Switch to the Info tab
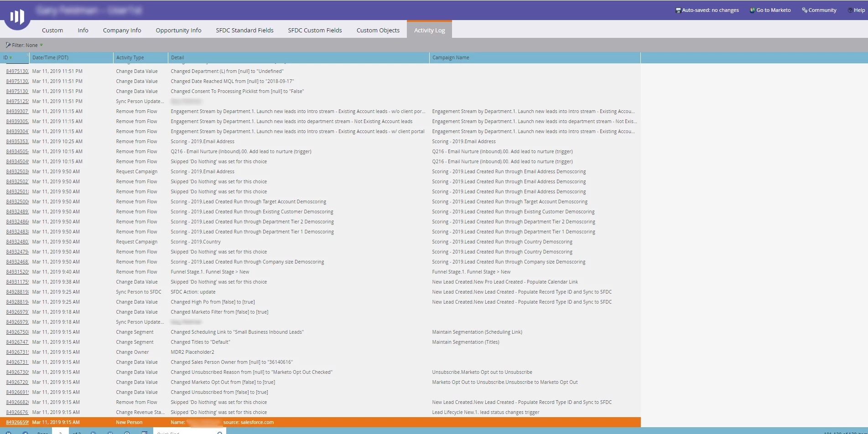The height and width of the screenshot is (434, 868). tap(83, 30)
